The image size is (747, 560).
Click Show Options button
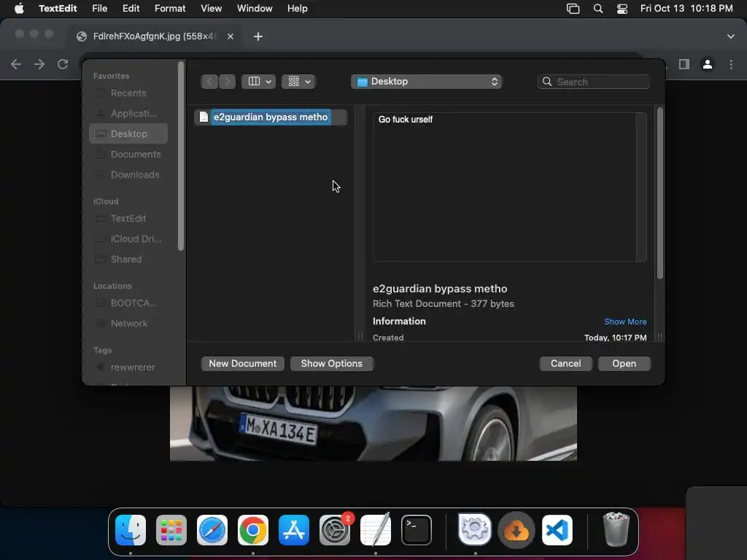332,363
